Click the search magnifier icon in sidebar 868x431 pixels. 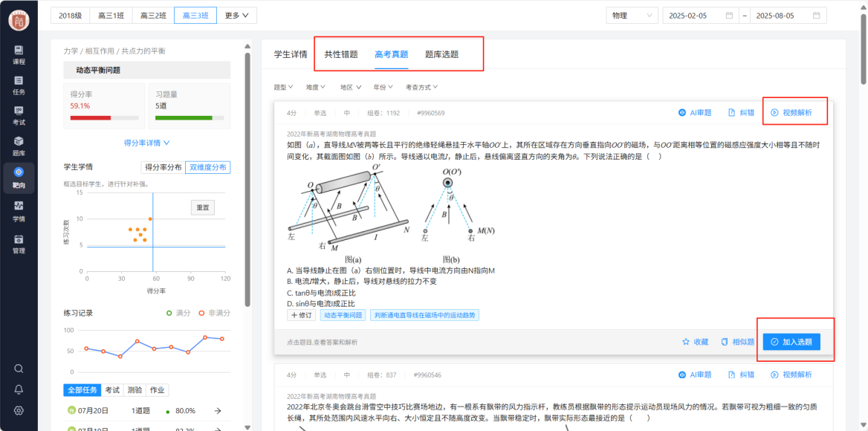coord(19,369)
